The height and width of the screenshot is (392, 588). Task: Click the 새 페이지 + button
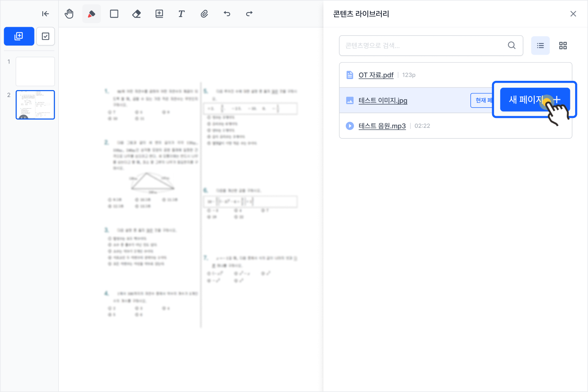[535, 100]
